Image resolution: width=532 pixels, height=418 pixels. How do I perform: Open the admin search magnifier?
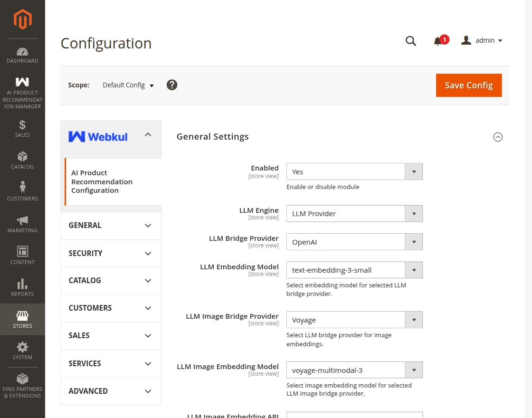(410, 41)
